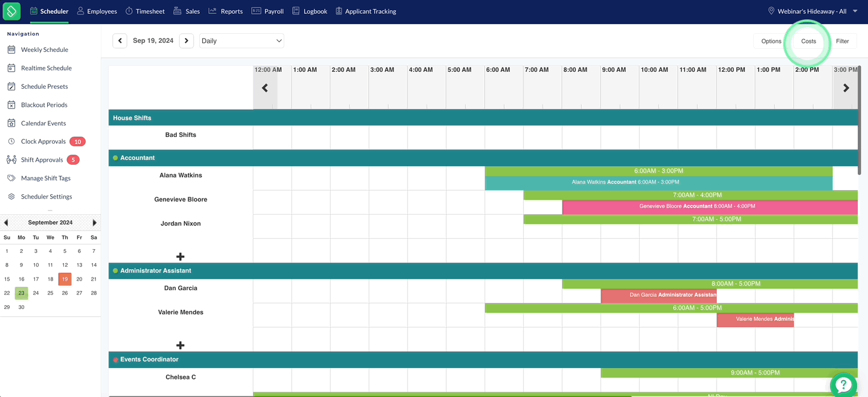
Task: Add a shift under Administrator Assistant with plus
Action: [180, 345]
